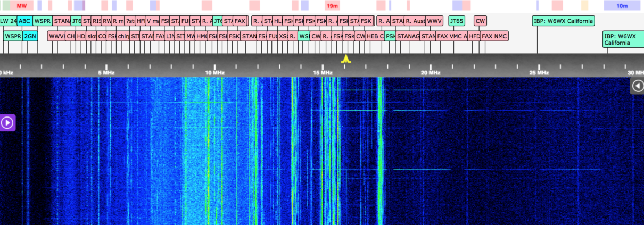Tune to the WSPR label beside 2GN

pyautogui.click(x=13, y=36)
